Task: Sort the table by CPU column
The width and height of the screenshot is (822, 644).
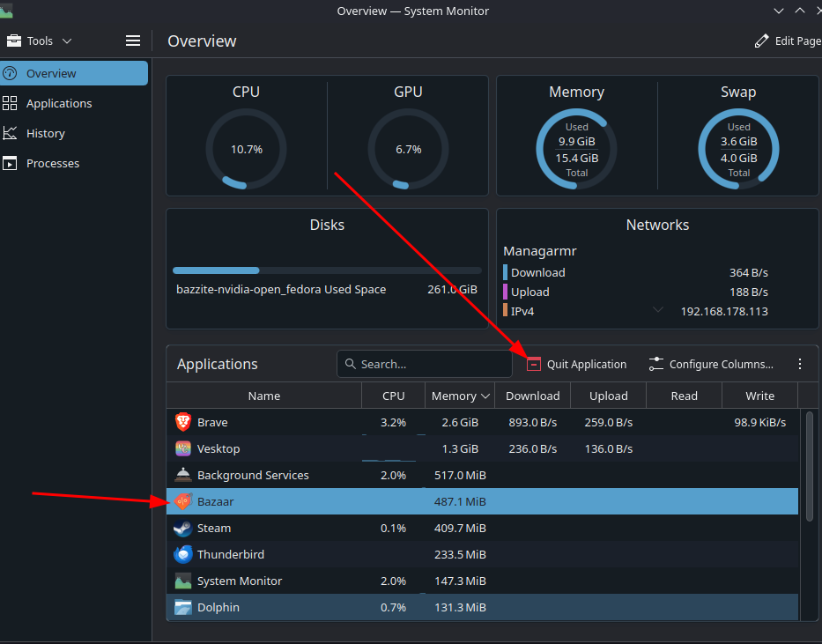Action: point(393,396)
